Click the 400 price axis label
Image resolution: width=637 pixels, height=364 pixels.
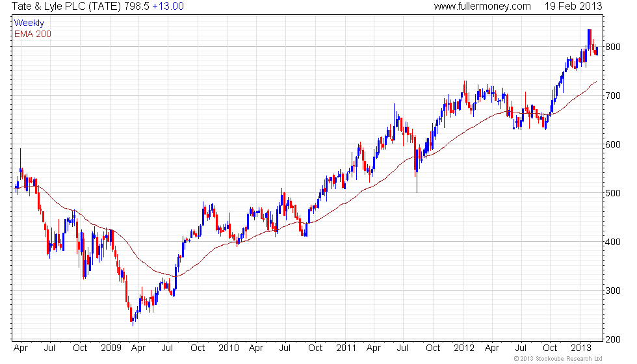(x=612, y=242)
